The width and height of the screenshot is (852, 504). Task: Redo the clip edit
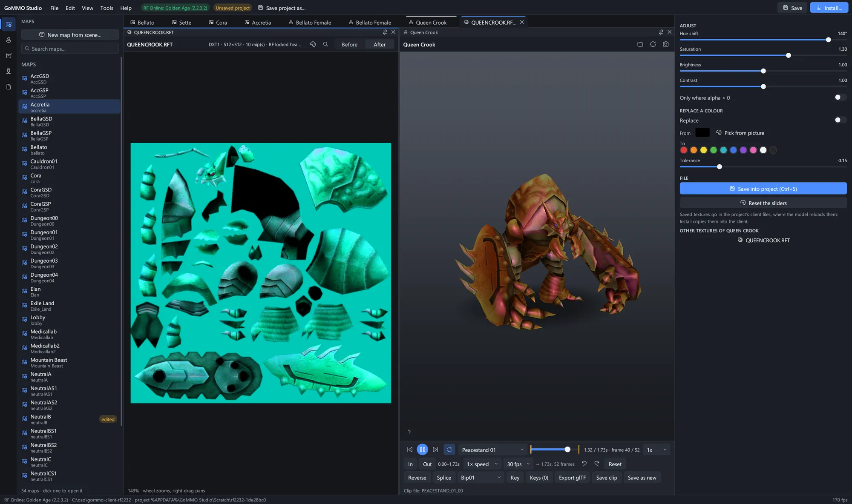(597, 464)
